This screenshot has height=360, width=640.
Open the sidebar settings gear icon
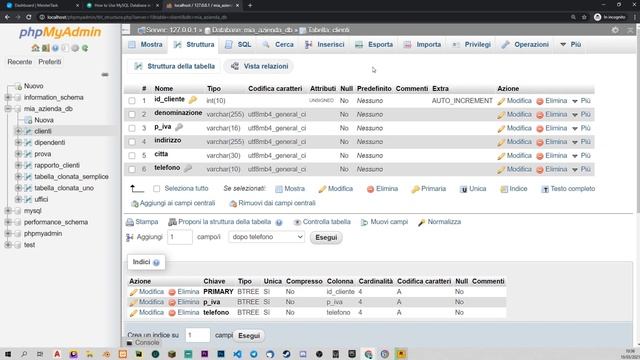75,48
